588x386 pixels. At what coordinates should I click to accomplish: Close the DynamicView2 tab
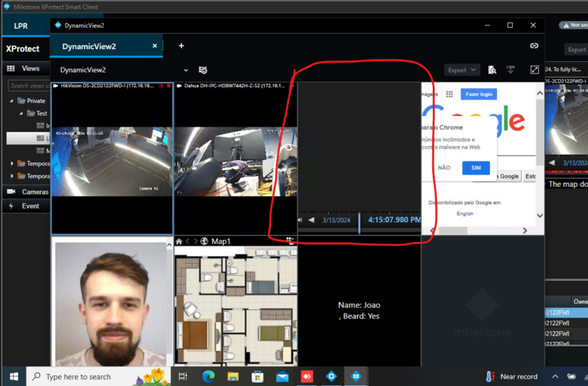click(x=154, y=47)
